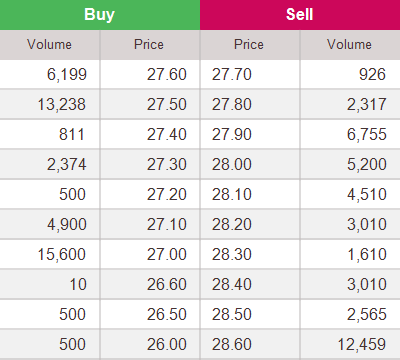Select sell price 28.60
The width and height of the screenshot is (400, 360).
click(x=232, y=344)
